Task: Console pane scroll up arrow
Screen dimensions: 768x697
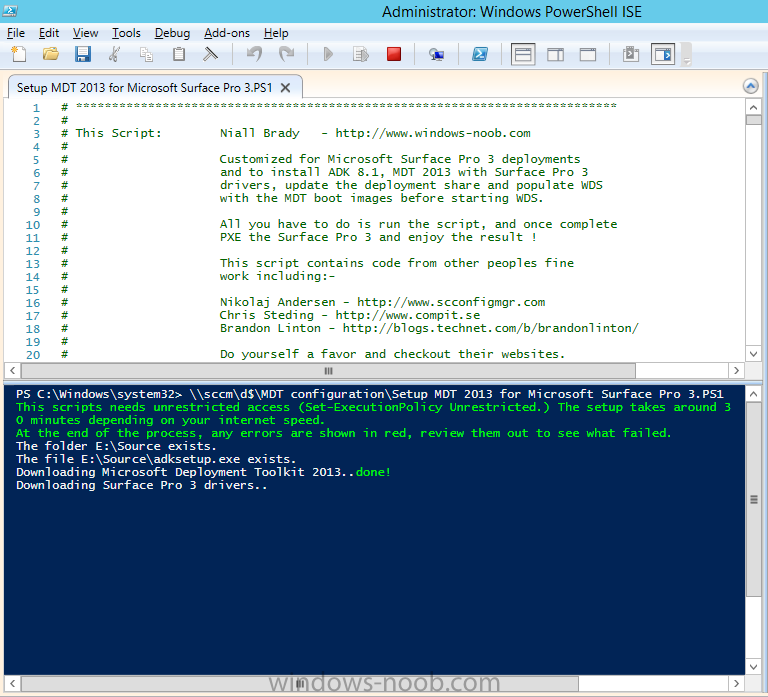Action: click(x=753, y=394)
